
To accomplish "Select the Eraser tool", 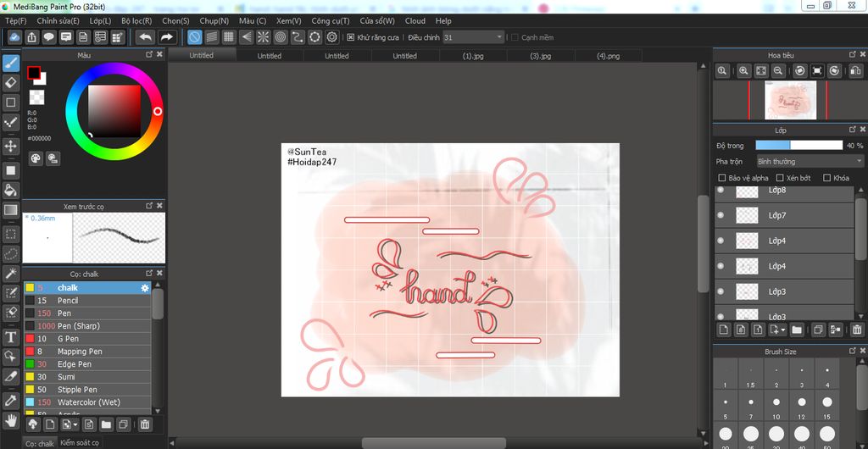I will pyautogui.click(x=10, y=83).
